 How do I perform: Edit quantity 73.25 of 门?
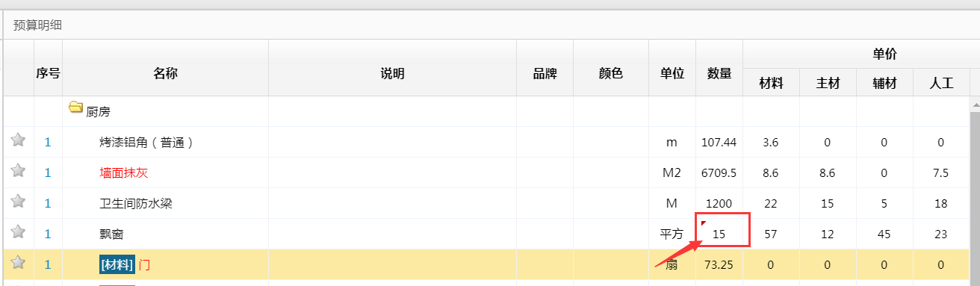pyautogui.click(x=719, y=264)
